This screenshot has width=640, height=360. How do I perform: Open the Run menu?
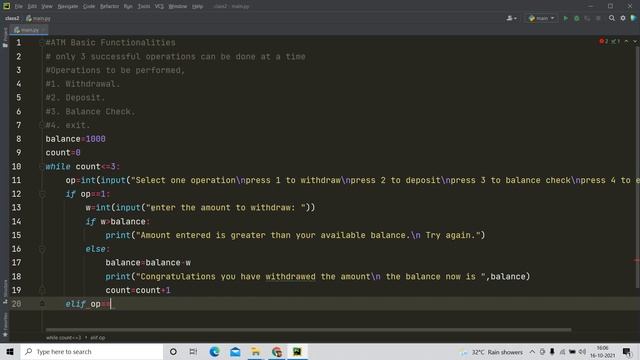coord(128,7)
